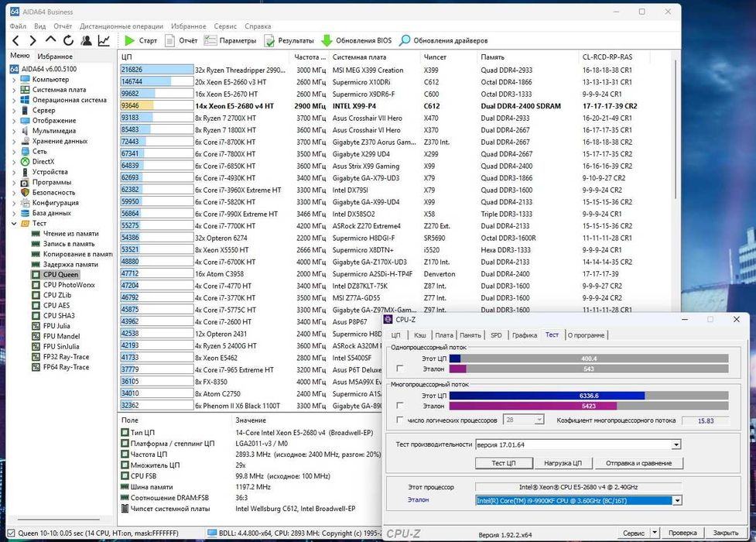Click Частота column header
The width and height of the screenshot is (756, 542).
coord(310,57)
